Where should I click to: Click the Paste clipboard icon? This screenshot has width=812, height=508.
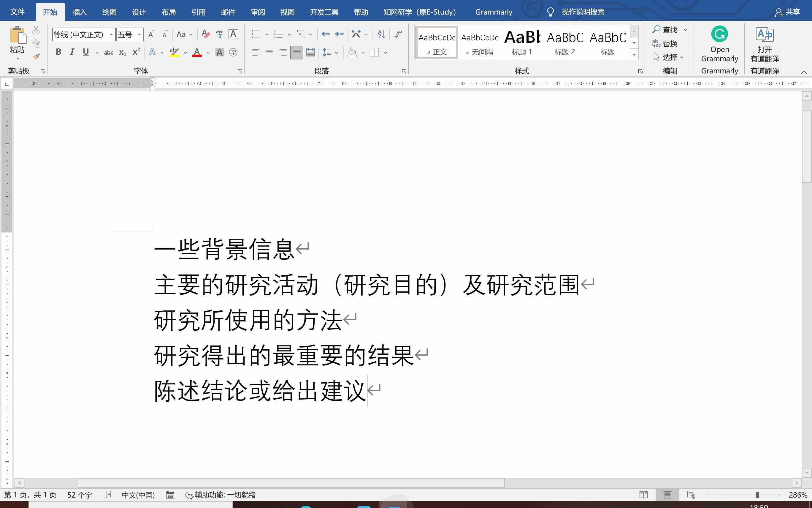click(x=18, y=35)
